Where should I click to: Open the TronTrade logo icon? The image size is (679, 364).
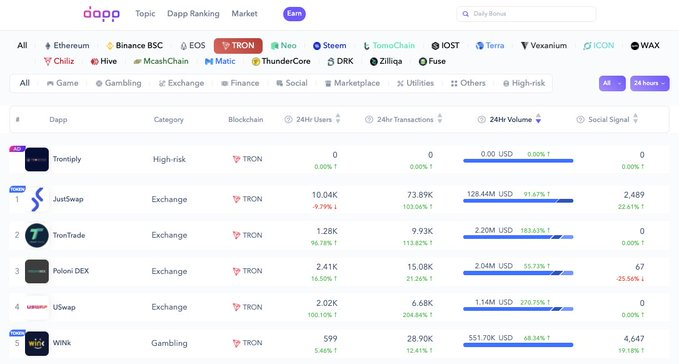pos(37,235)
